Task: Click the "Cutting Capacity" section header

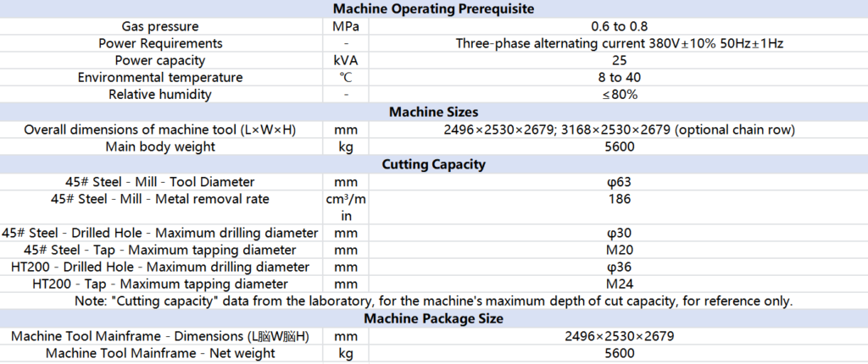Action: point(433,164)
